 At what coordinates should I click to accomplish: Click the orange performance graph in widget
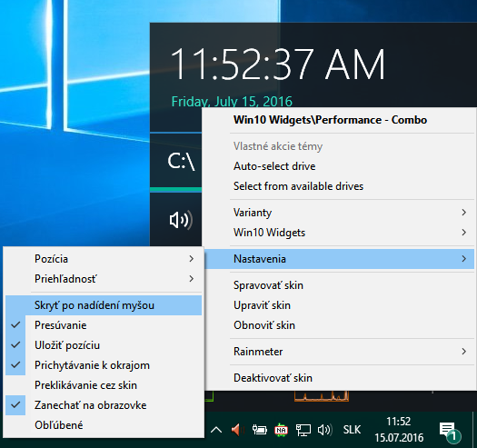tap(322, 396)
